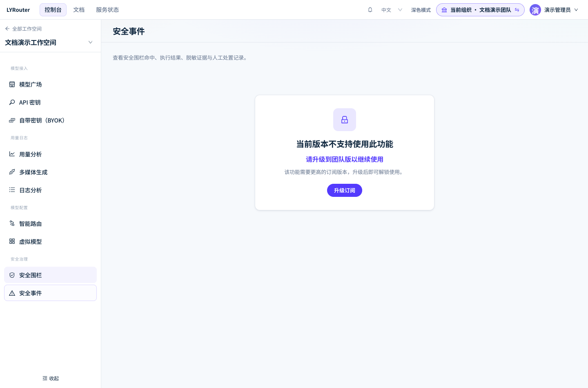Select 智能路由 menu label

tap(31, 224)
